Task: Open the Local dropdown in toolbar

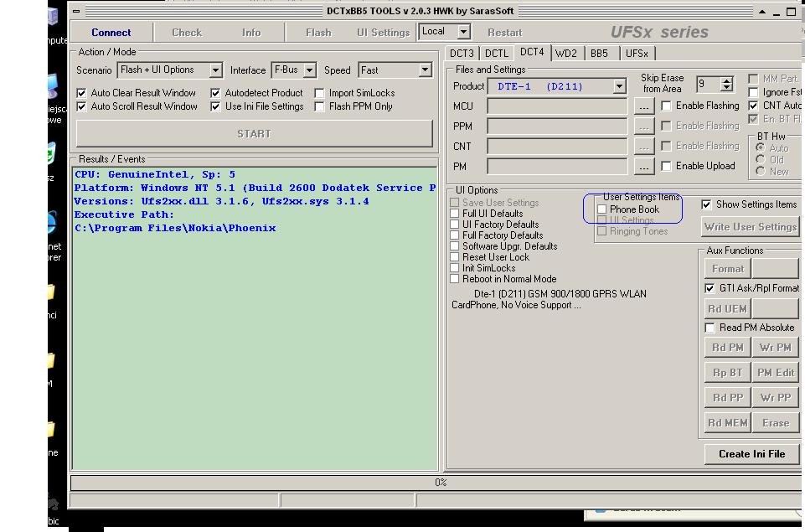Action: point(463,32)
